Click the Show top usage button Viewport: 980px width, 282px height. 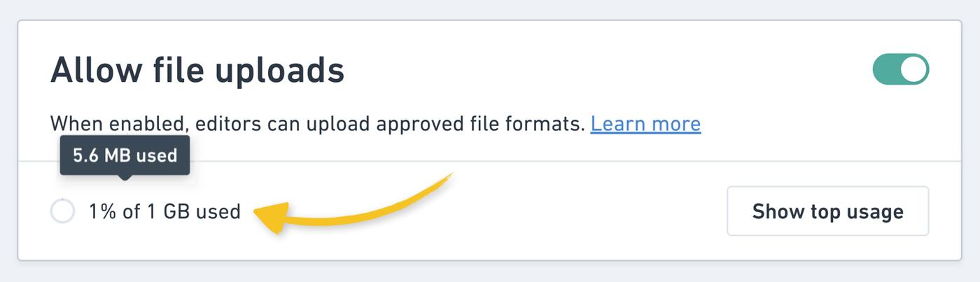tap(827, 211)
